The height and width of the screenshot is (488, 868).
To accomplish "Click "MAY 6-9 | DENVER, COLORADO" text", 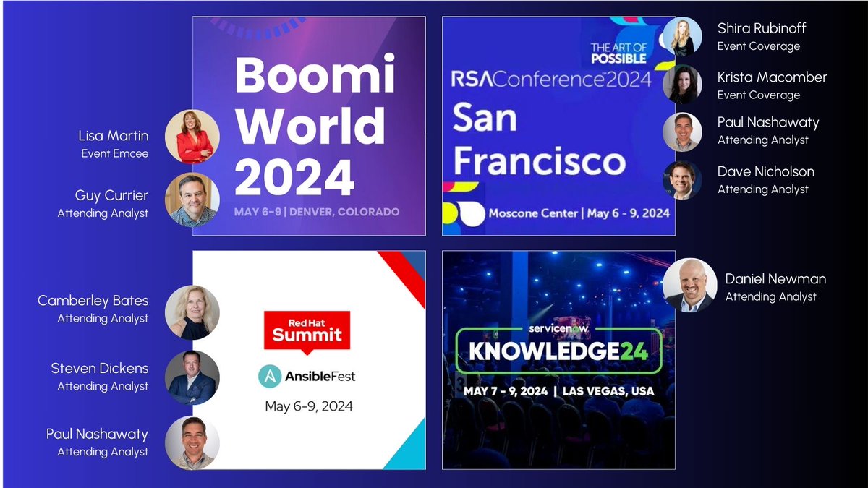I will [x=317, y=213].
